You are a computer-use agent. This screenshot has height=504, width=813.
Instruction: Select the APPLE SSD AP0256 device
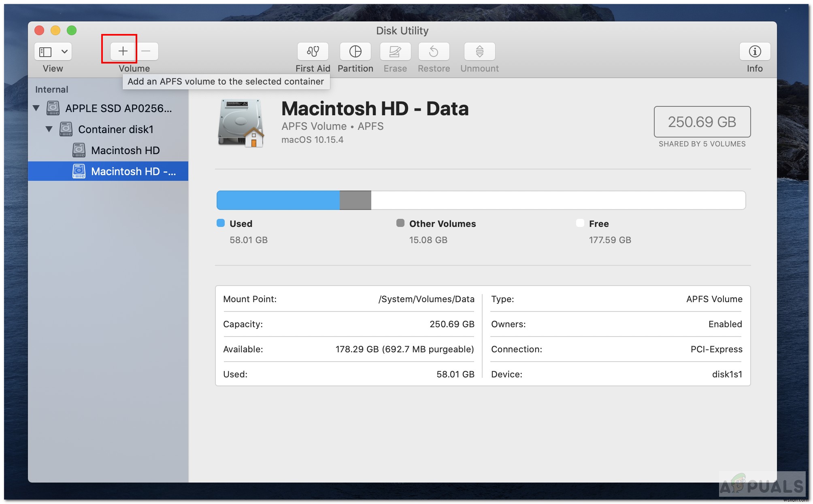pyautogui.click(x=119, y=108)
